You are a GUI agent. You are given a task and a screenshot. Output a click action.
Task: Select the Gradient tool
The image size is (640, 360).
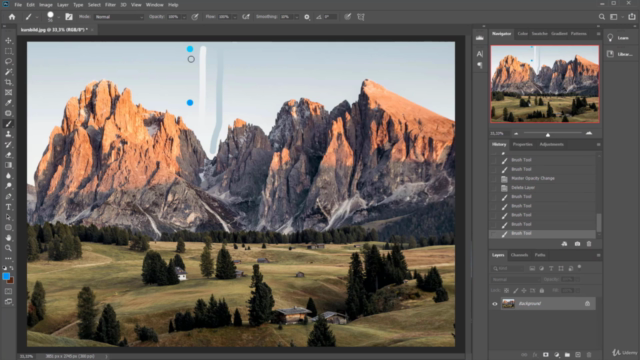click(x=8, y=165)
